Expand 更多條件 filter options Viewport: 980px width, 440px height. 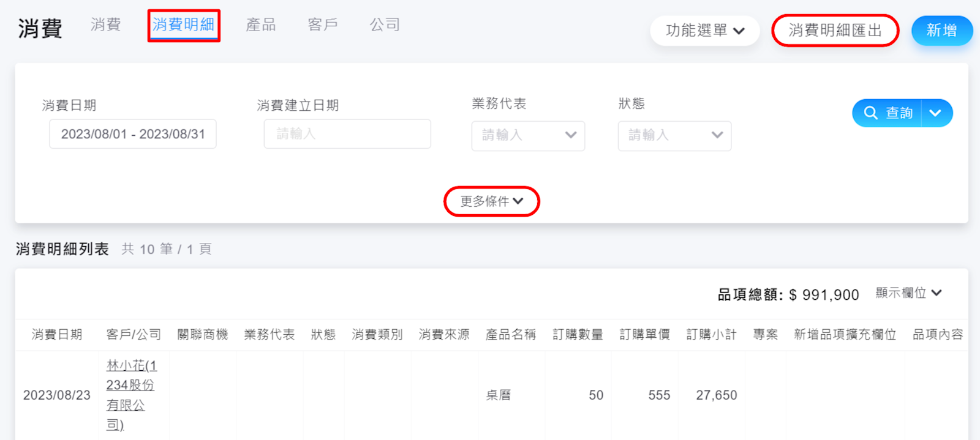pyautogui.click(x=491, y=201)
